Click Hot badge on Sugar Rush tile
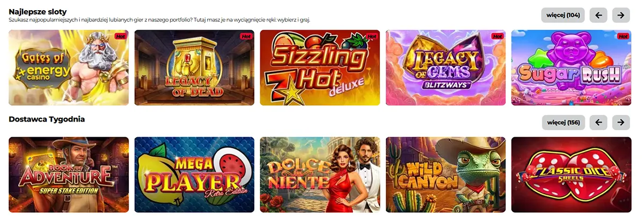This screenshot has width=644, height=222. pos(623,37)
